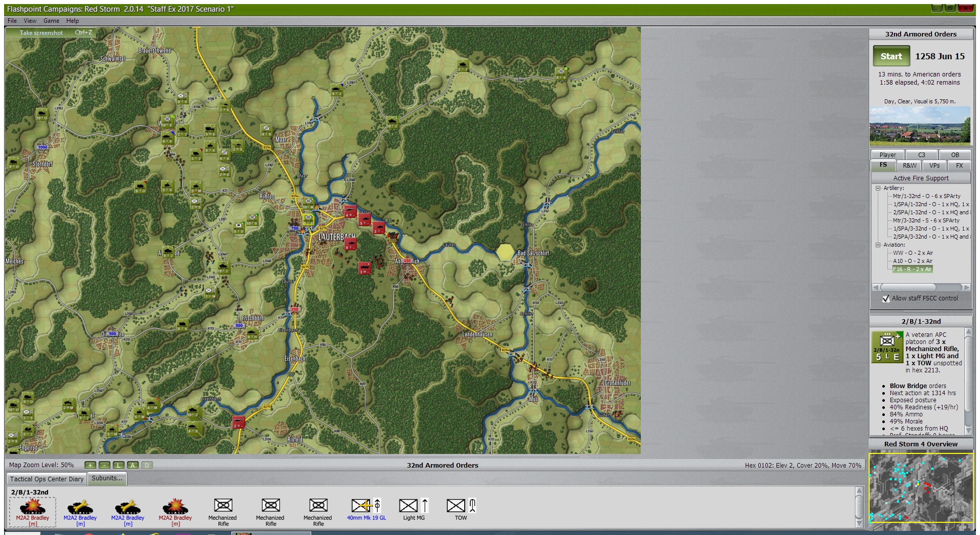This screenshot has height=535, width=980.
Task: Switch to the VPs tab
Action: pyautogui.click(x=934, y=166)
